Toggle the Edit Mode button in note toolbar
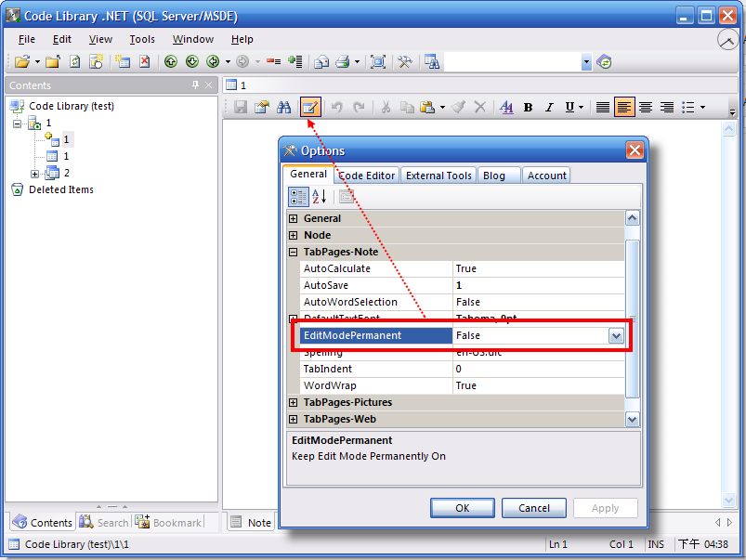This screenshot has height=560, width=746. click(310, 108)
